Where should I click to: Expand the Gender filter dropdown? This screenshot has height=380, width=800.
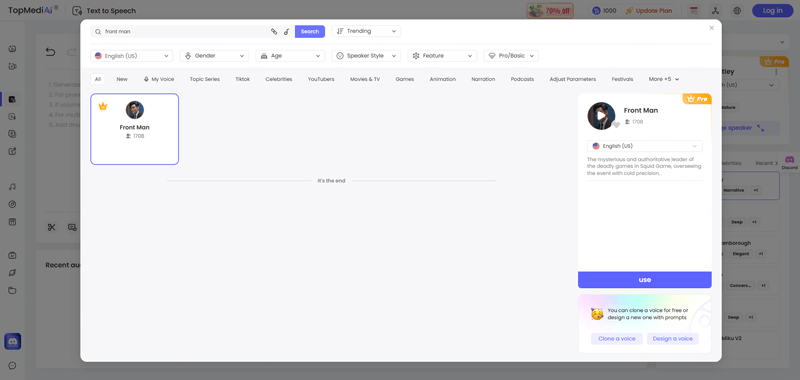coord(214,56)
